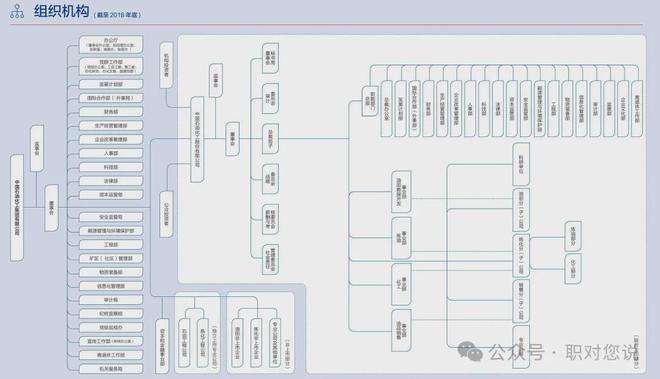Screen dimensions: 660x379
Task: Click the 信息化管理部 department box
Action: [x=111, y=286]
